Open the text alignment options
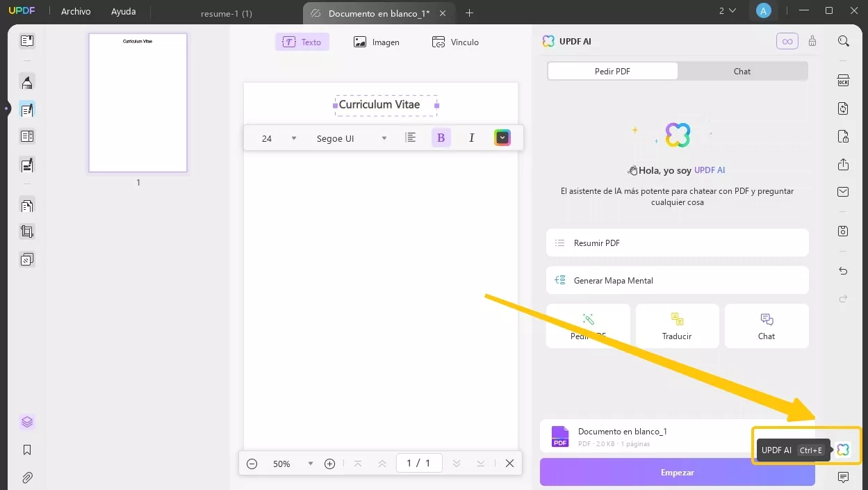 click(411, 138)
